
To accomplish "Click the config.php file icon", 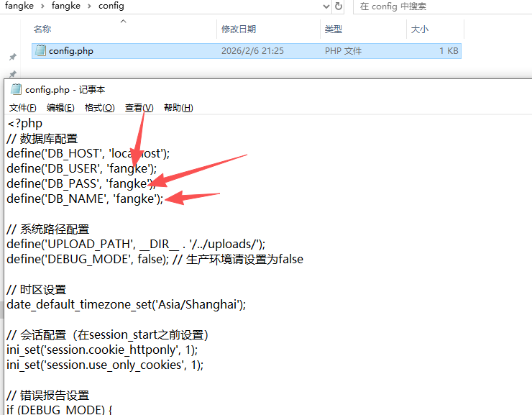I will pyautogui.click(x=40, y=51).
